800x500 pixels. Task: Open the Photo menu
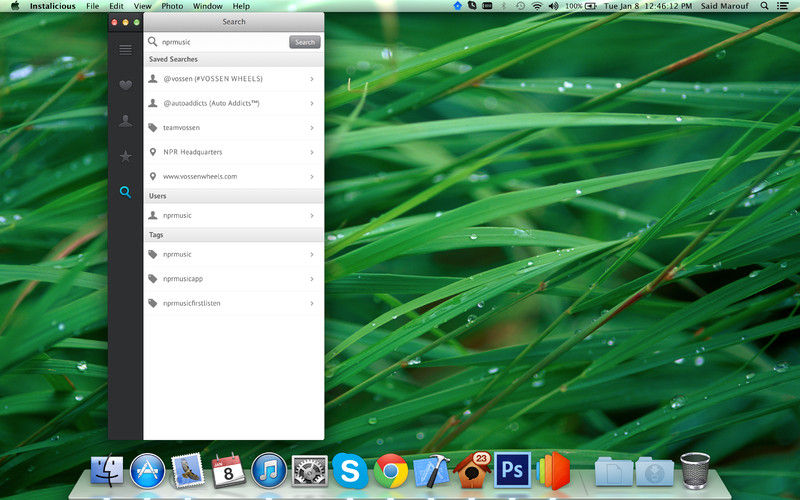pyautogui.click(x=172, y=6)
